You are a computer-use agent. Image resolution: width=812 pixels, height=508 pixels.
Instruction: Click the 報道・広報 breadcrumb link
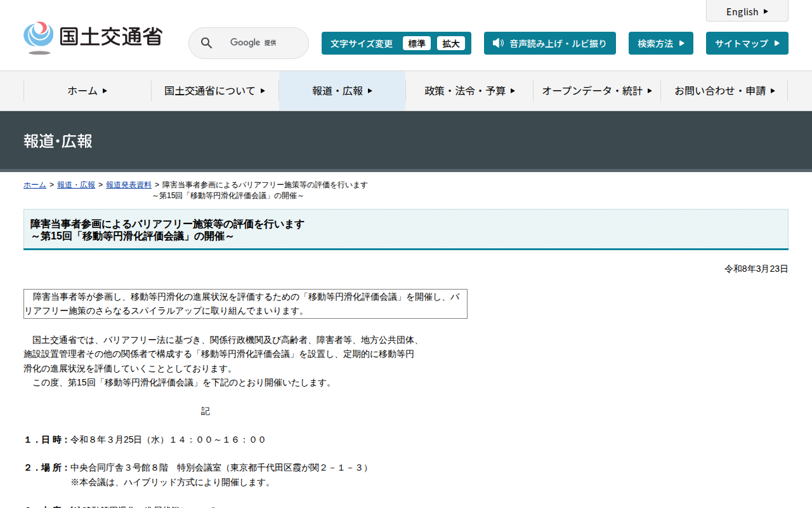point(76,185)
